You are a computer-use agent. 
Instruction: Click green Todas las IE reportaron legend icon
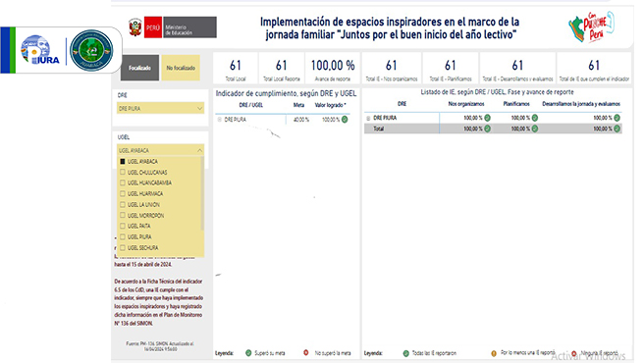pyautogui.click(x=405, y=353)
